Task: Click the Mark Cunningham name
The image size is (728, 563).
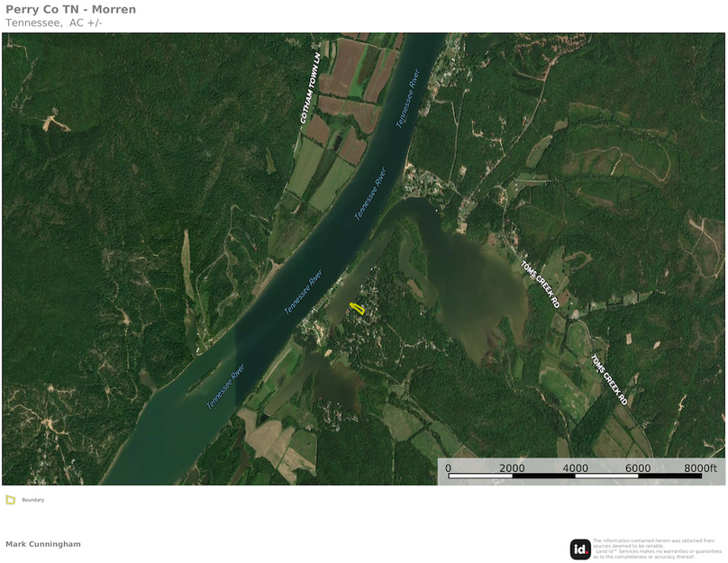Action: click(x=42, y=544)
